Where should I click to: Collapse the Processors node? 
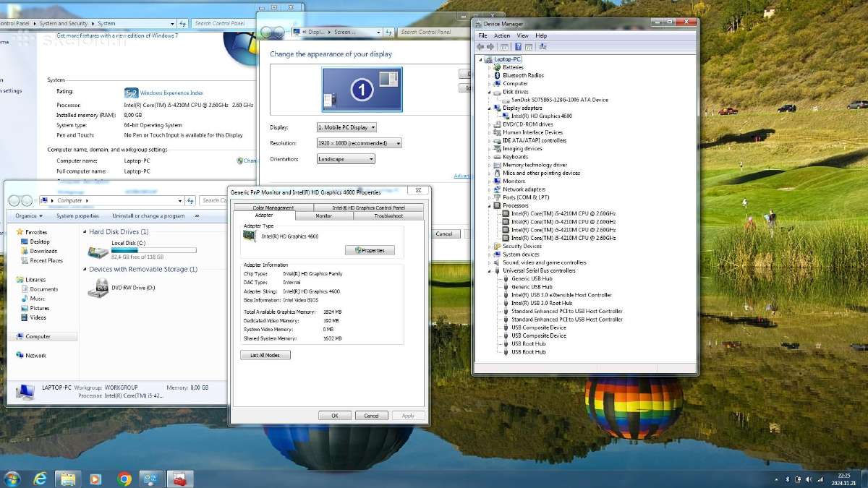(490, 205)
